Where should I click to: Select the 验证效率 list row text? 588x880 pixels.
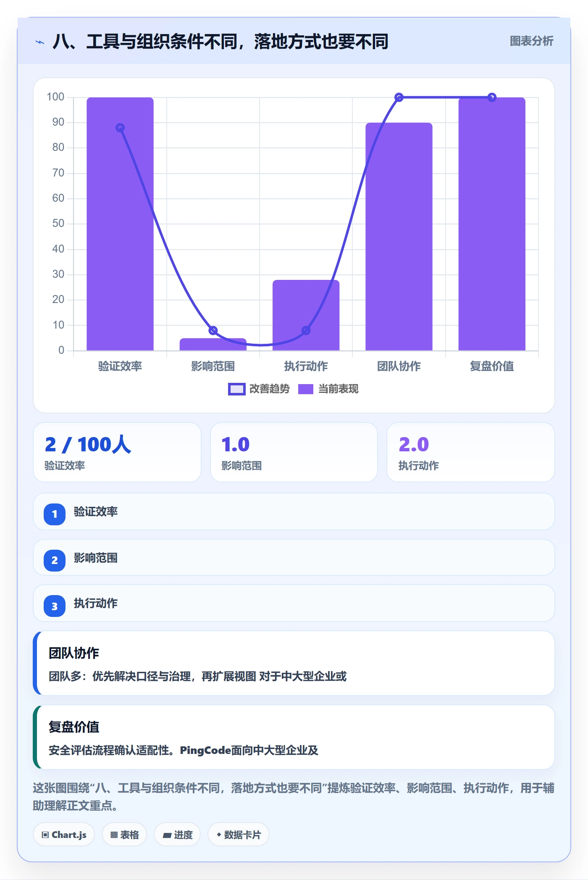[x=96, y=511]
